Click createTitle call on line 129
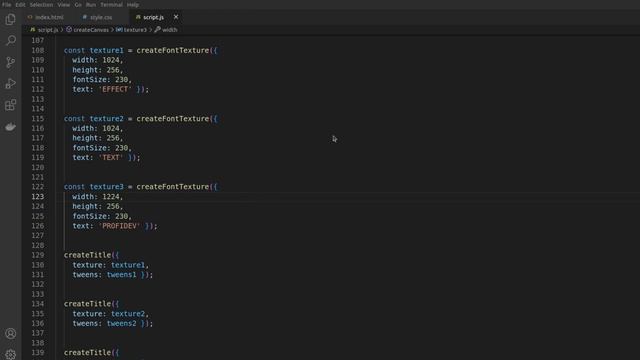 coord(87,255)
